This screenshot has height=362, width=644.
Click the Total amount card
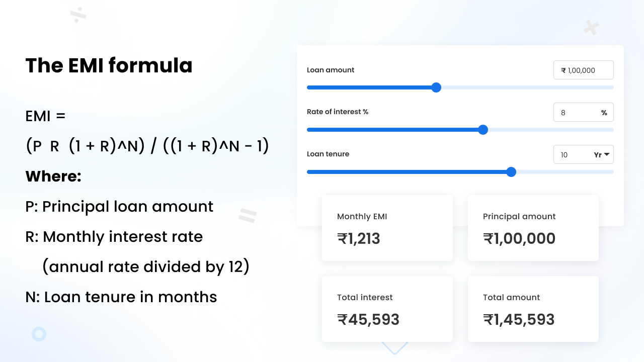click(x=533, y=309)
